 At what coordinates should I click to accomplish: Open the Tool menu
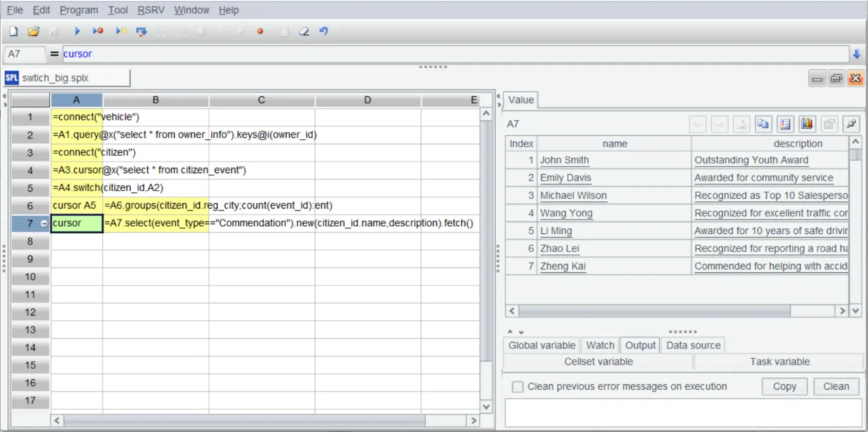click(118, 10)
